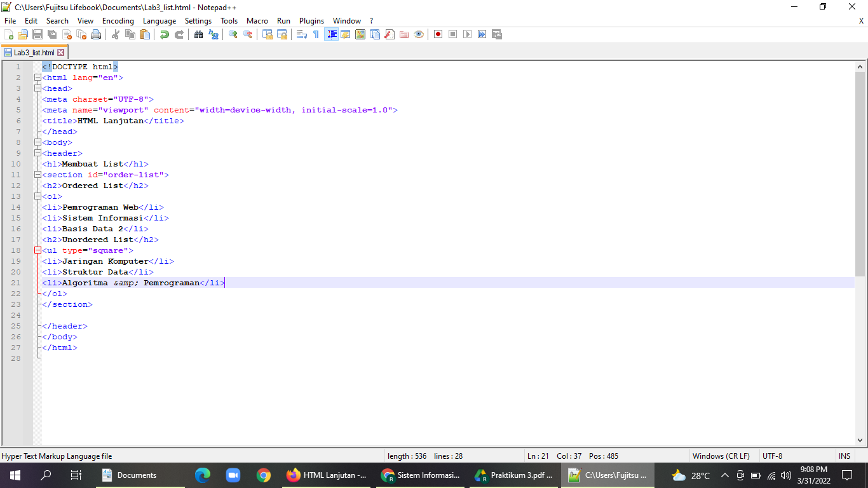Open the File menu

tap(10, 21)
